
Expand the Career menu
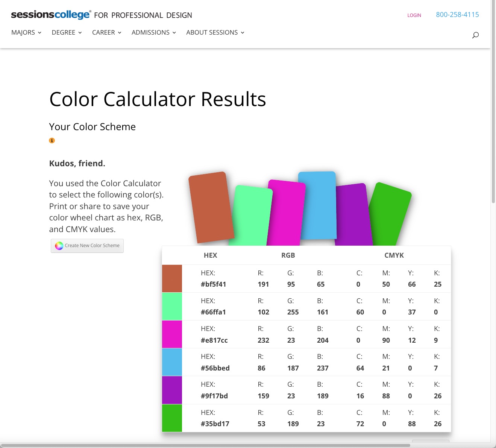tap(106, 33)
